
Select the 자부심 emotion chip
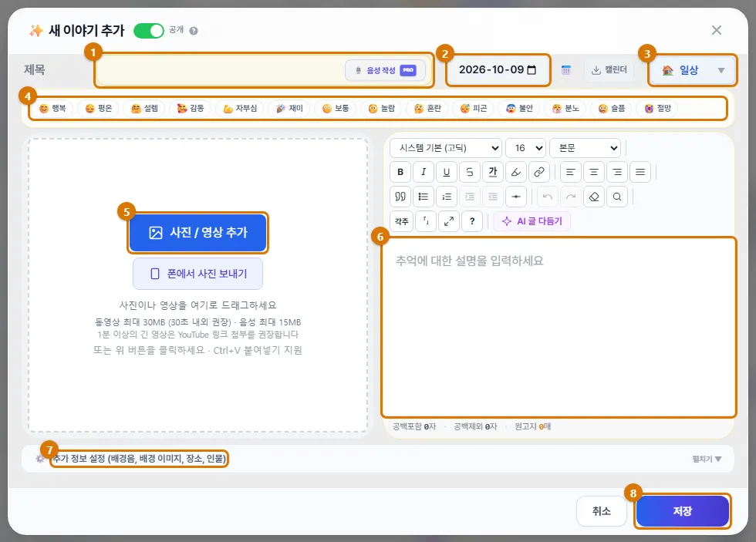click(240, 109)
